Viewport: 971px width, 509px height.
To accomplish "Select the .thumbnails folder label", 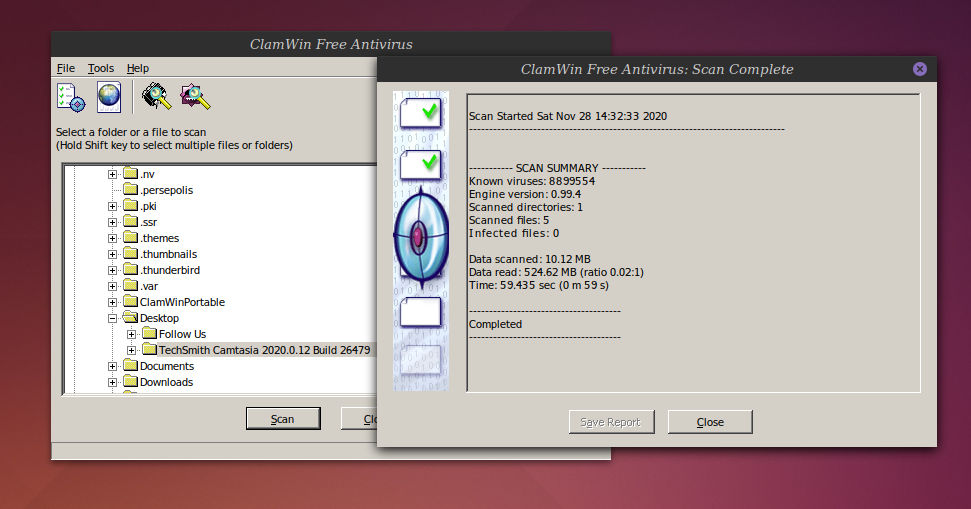I will coord(168,254).
